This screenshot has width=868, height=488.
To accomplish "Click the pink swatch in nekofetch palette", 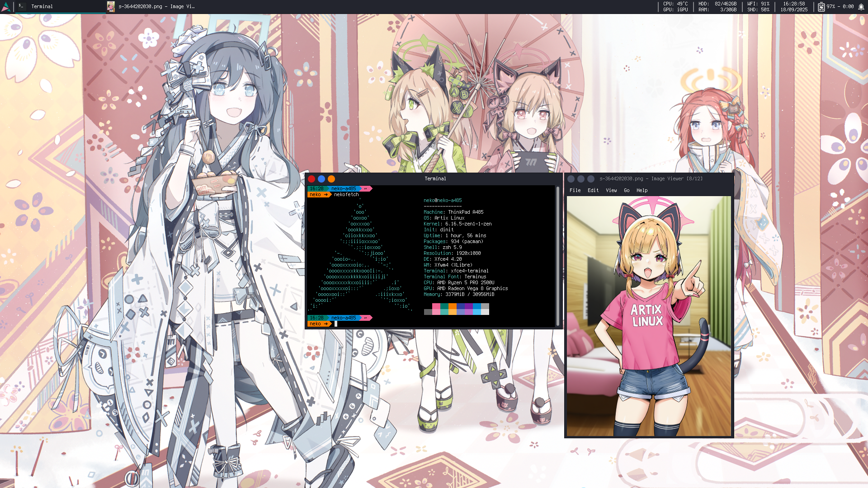I will coord(436,306).
